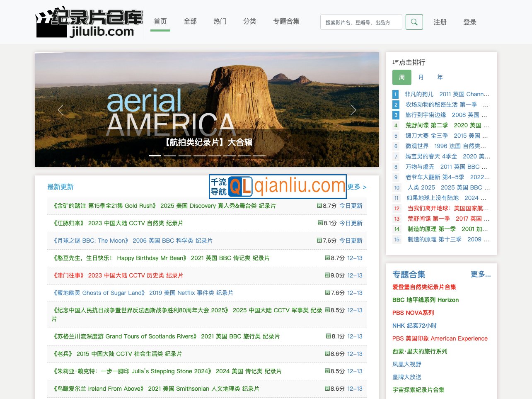Click the magnifier search button
The height and width of the screenshot is (399, 532).
coord(414,22)
